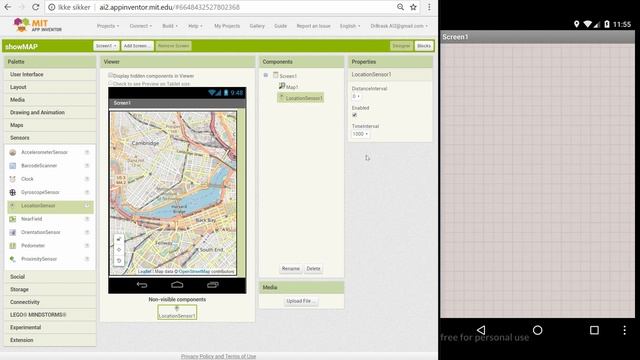Open help for Clock component
This screenshot has width=640, height=360.
tap(87, 179)
